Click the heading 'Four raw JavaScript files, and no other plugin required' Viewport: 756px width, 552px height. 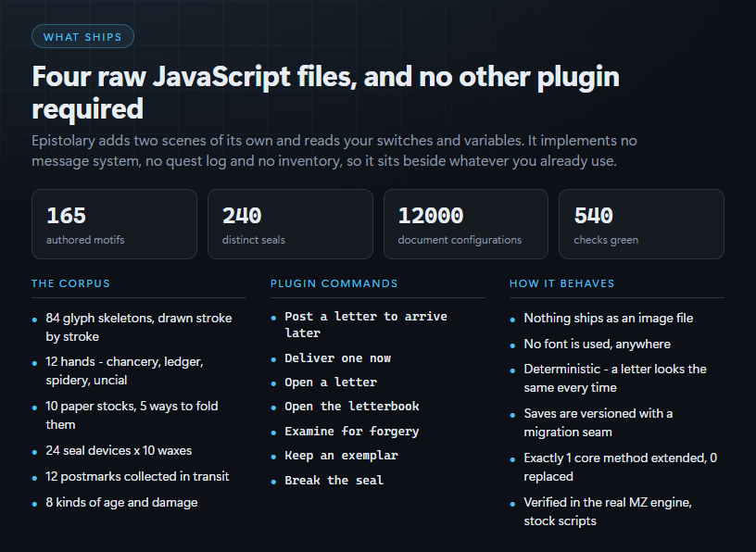pos(325,92)
